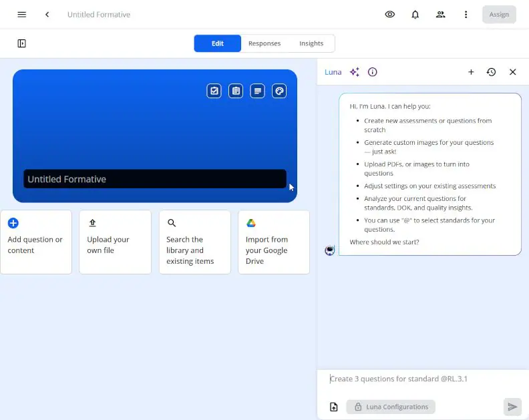Click 'Adjust settings on your existing assessments' text
529x420 pixels.
tap(430, 186)
